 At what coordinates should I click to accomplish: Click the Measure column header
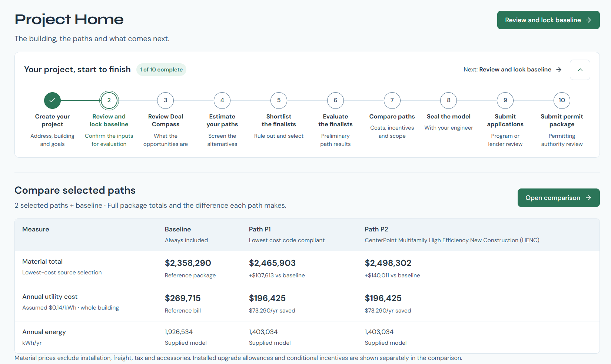36,229
